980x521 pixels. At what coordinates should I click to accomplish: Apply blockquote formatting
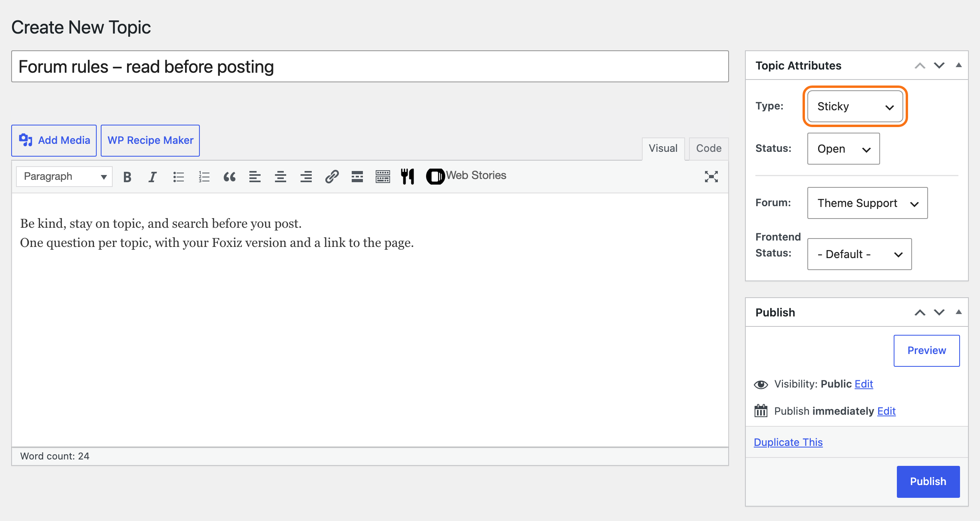pyautogui.click(x=229, y=177)
